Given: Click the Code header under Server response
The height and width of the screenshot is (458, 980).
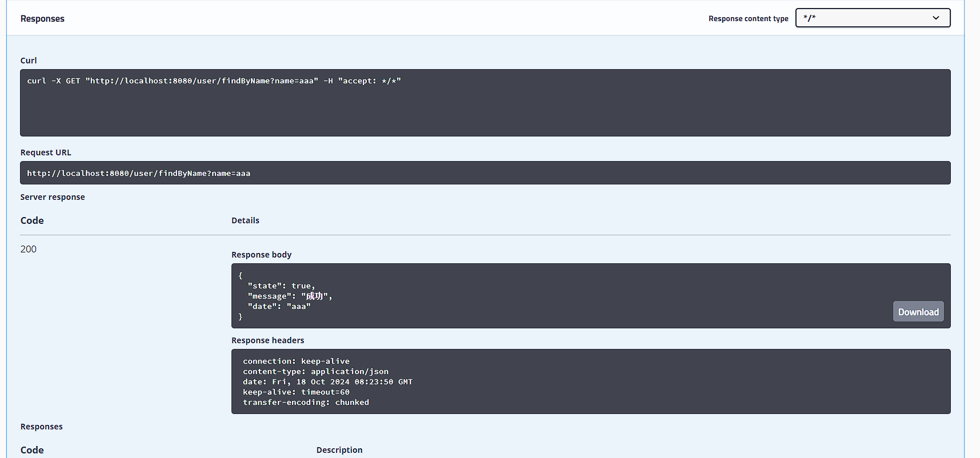Looking at the screenshot, I should point(32,220).
